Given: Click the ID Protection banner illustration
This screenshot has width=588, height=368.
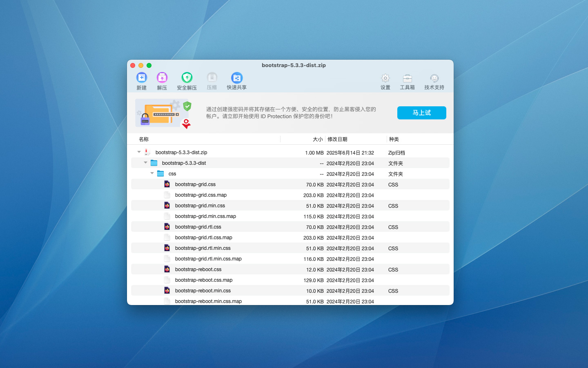Looking at the screenshot, I should (164, 113).
